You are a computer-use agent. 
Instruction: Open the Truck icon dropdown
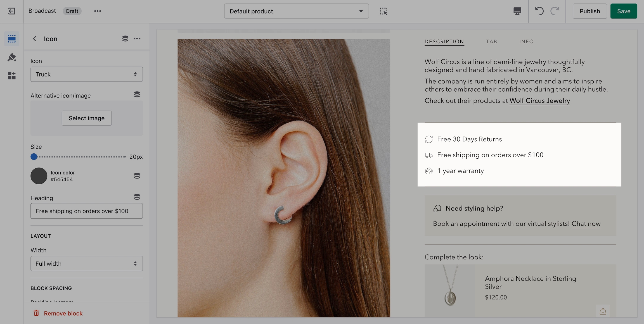(86, 74)
